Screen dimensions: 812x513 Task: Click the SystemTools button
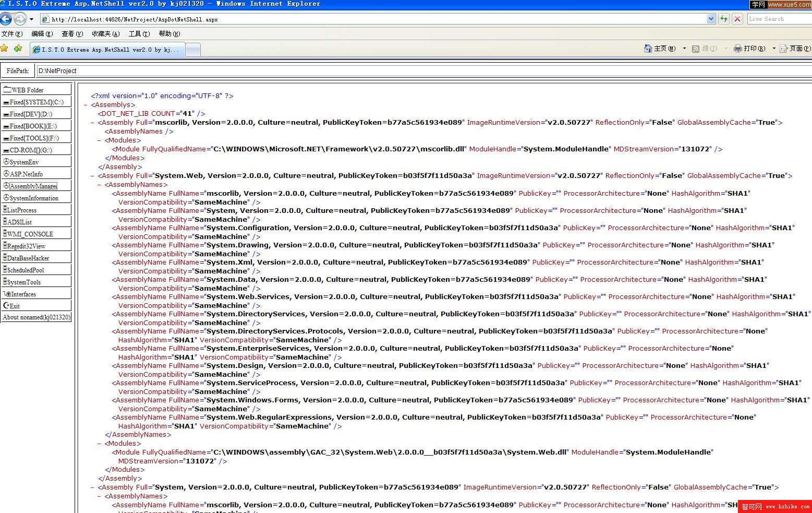click(x=37, y=282)
